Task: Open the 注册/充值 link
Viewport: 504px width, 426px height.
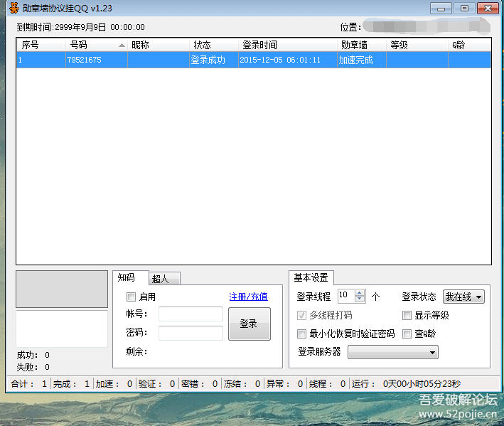Action: pyautogui.click(x=249, y=297)
